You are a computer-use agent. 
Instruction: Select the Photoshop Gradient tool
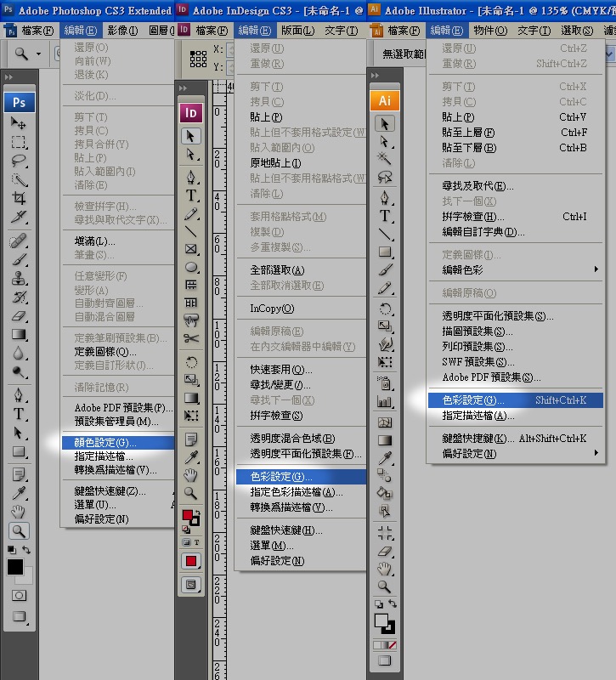click(x=19, y=334)
